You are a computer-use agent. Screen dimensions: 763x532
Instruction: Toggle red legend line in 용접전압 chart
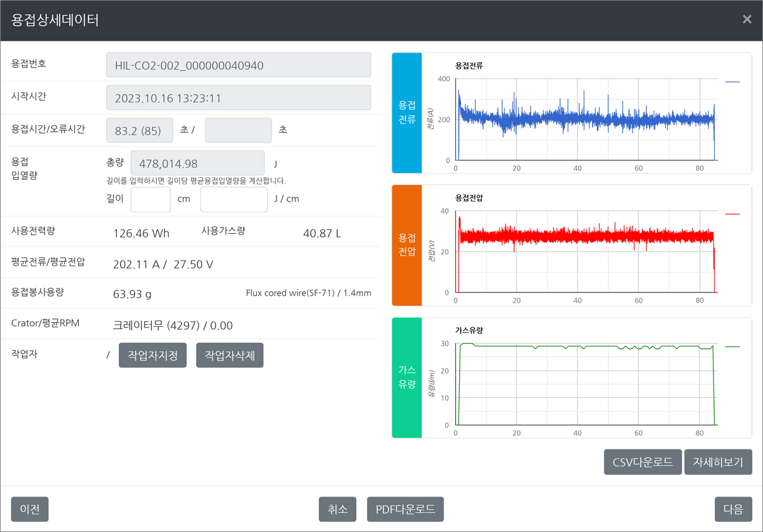pos(732,214)
